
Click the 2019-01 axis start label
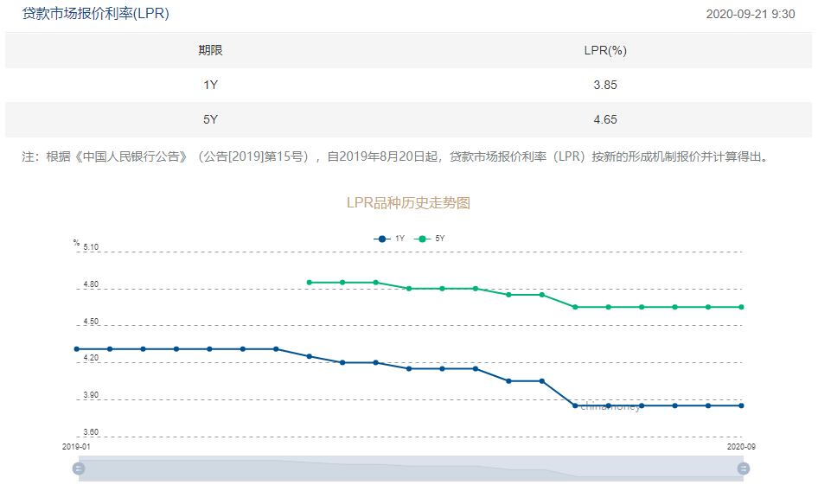pyautogui.click(x=76, y=447)
